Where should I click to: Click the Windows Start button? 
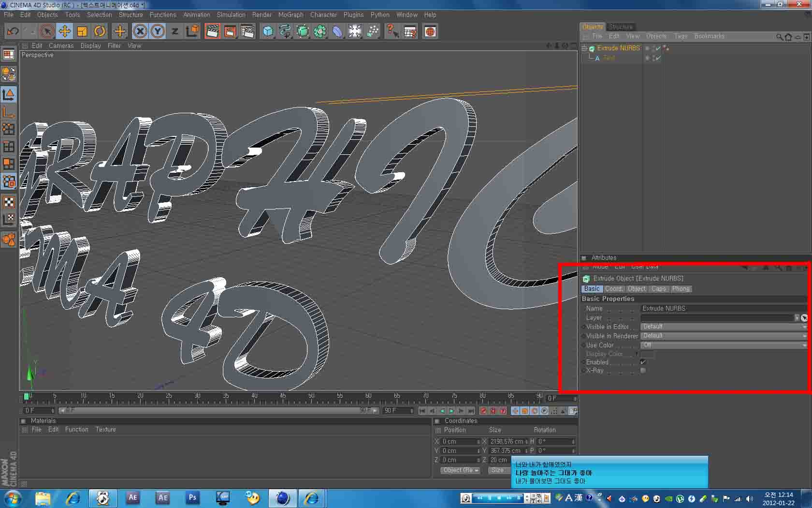12,498
